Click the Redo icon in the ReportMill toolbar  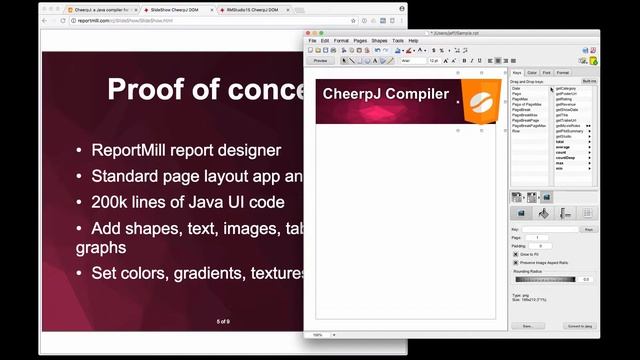click(x=385, y=50)
